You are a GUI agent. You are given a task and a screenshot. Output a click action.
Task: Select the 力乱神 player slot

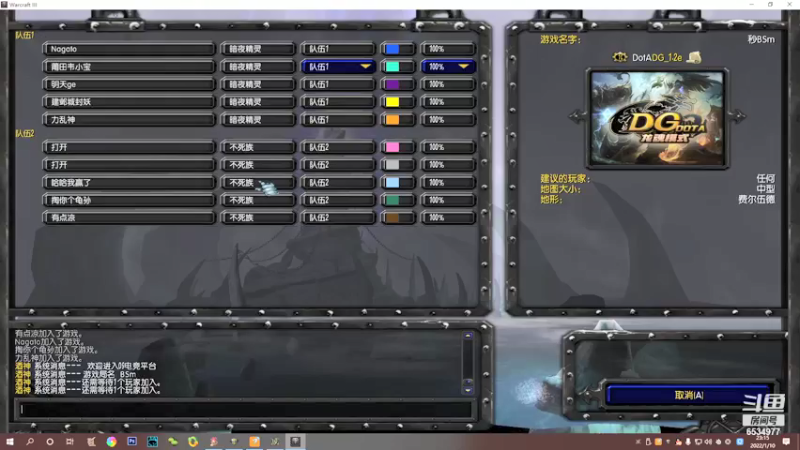129,119
